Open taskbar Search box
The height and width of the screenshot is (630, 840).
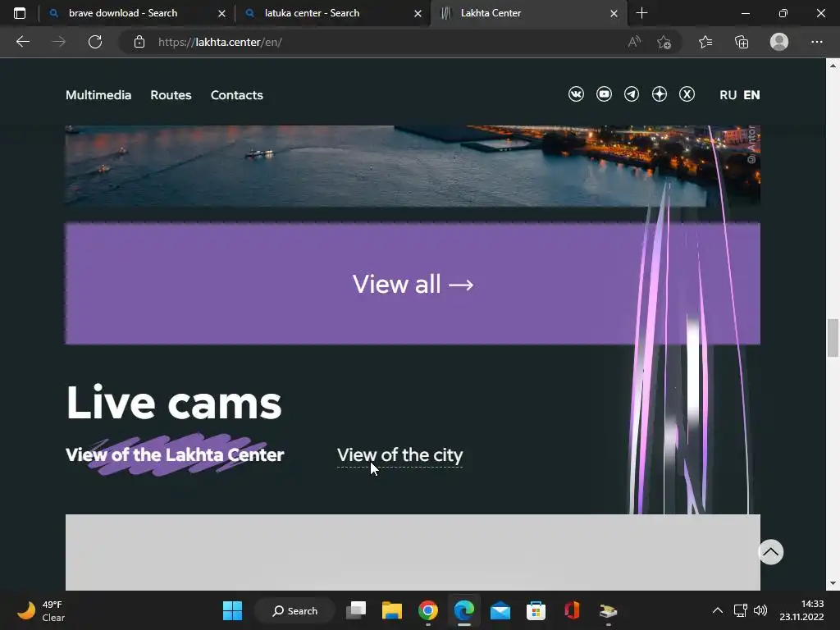click(294, 610)
